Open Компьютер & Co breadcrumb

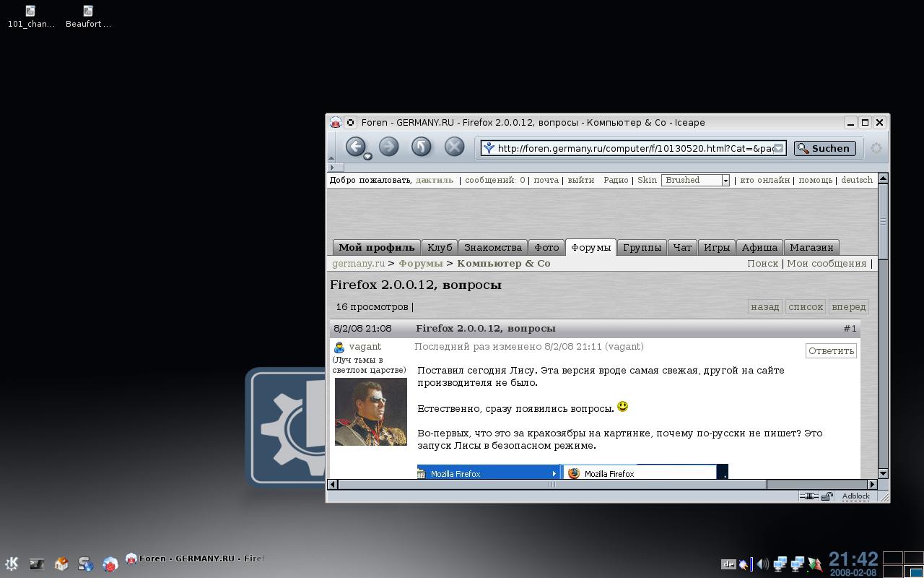point(503,263)
